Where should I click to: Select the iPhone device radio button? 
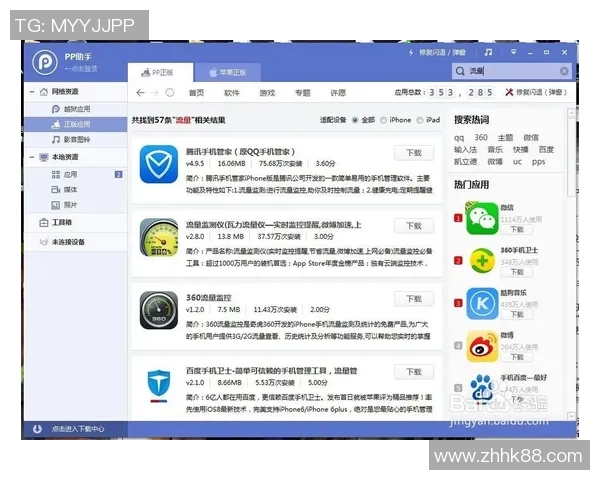click(383, 120)
